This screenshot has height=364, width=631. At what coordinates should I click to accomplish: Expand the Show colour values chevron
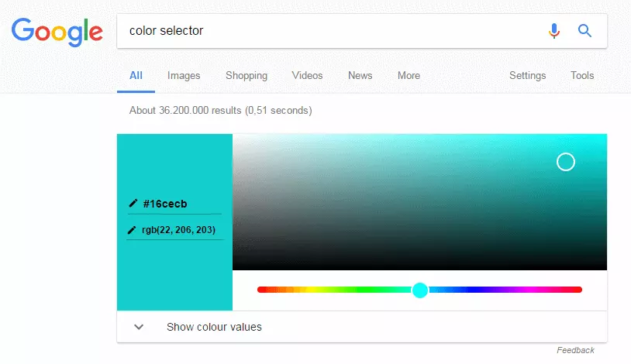click(139, 327)
